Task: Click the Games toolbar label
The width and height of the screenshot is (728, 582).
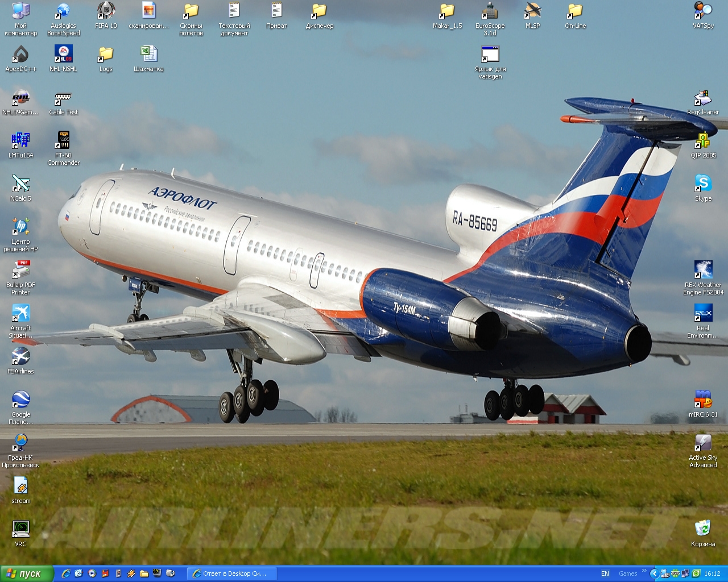Action: tap(628, 573)
